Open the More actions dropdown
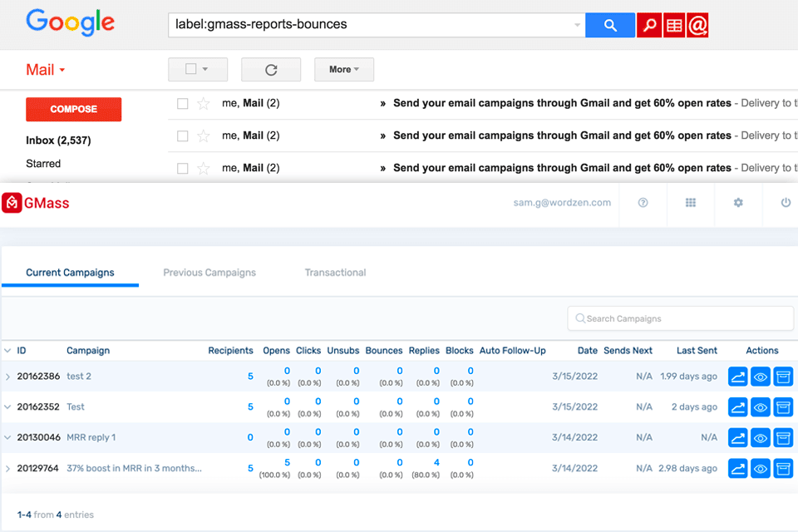 coord(344,69)
